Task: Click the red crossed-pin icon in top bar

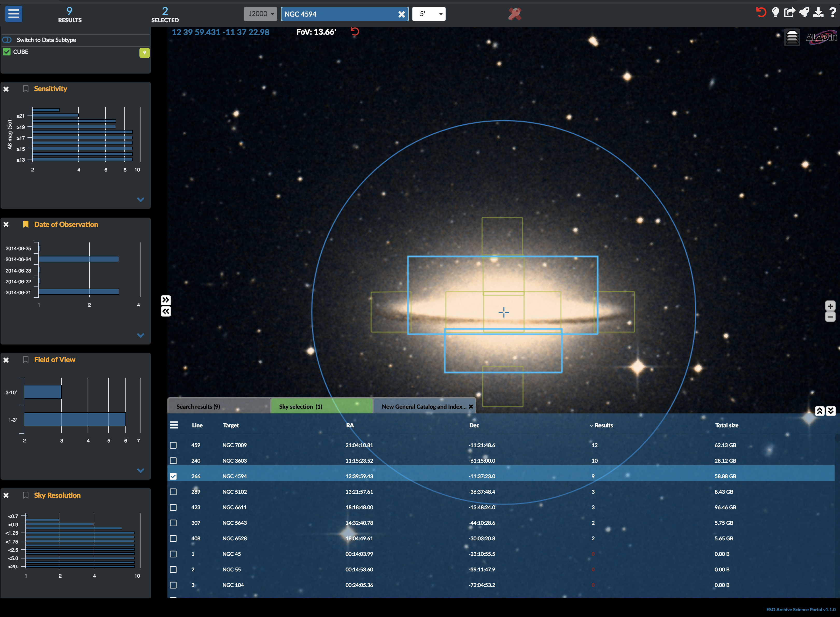Action: click(x=514, y=14)
